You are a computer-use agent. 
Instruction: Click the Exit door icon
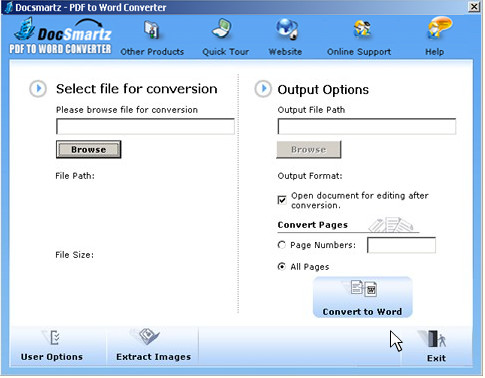point(433,339)
